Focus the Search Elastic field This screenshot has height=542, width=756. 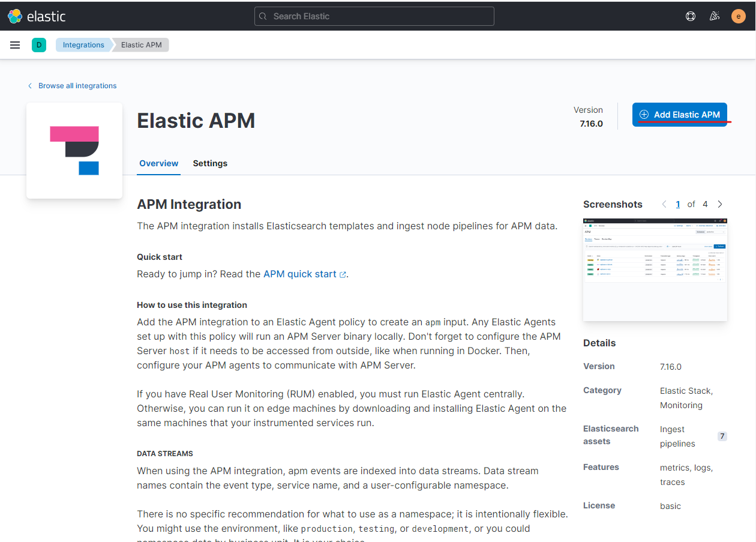click(374, 16)
